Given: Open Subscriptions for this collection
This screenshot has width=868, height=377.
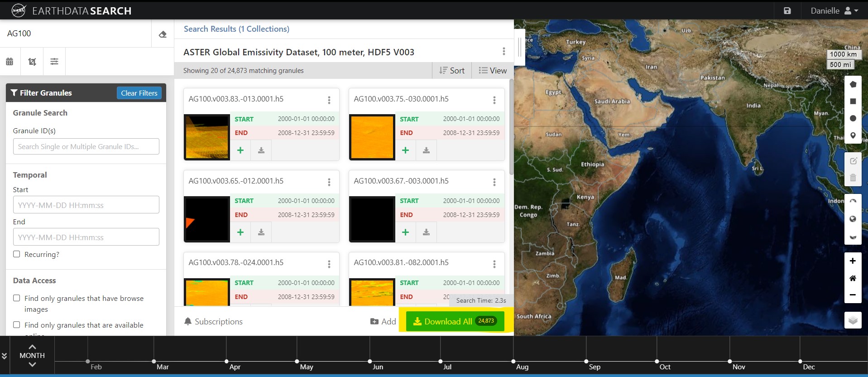Looking at the screenshot, I should [213, 321].
